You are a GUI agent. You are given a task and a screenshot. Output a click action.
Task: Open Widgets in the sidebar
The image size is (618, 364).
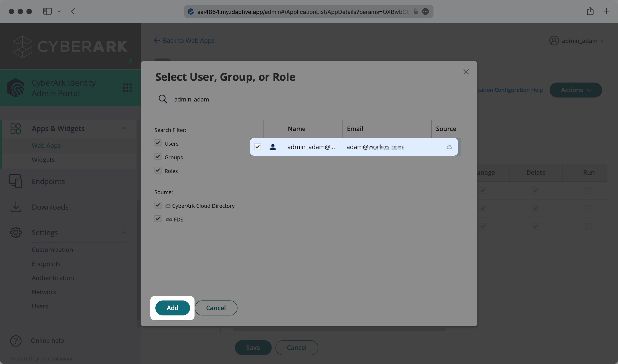[43, 160]
